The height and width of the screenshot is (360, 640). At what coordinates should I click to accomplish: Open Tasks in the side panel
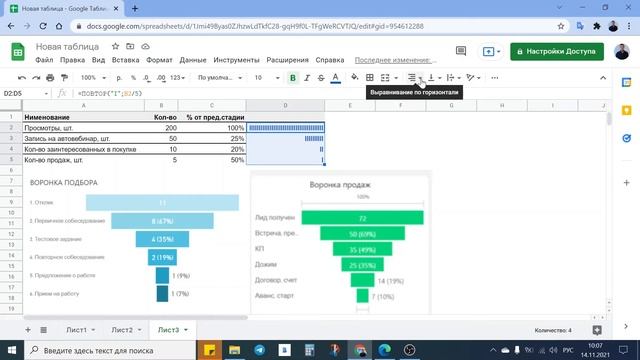627,138
